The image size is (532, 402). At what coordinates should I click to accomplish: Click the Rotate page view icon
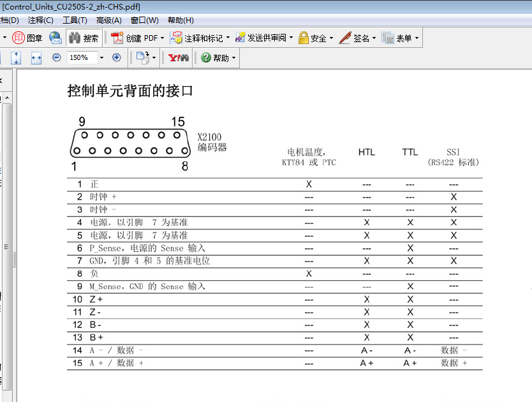[x=143, y=57]
